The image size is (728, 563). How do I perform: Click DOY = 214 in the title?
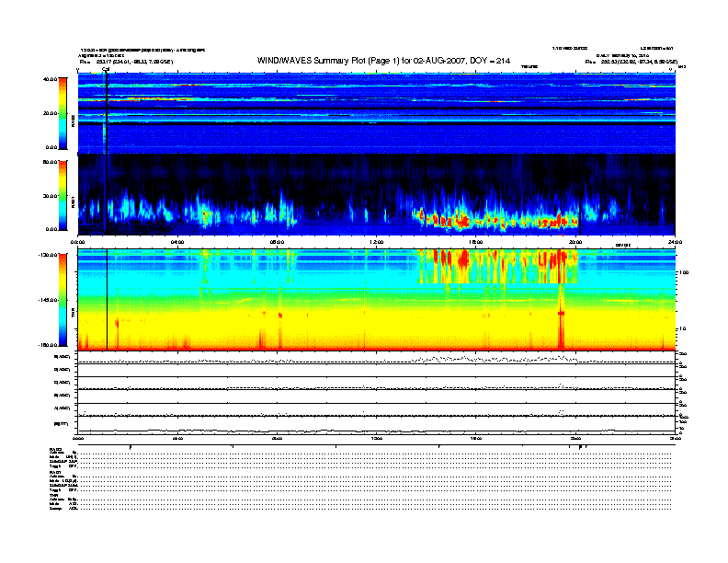tap(490, 61)
